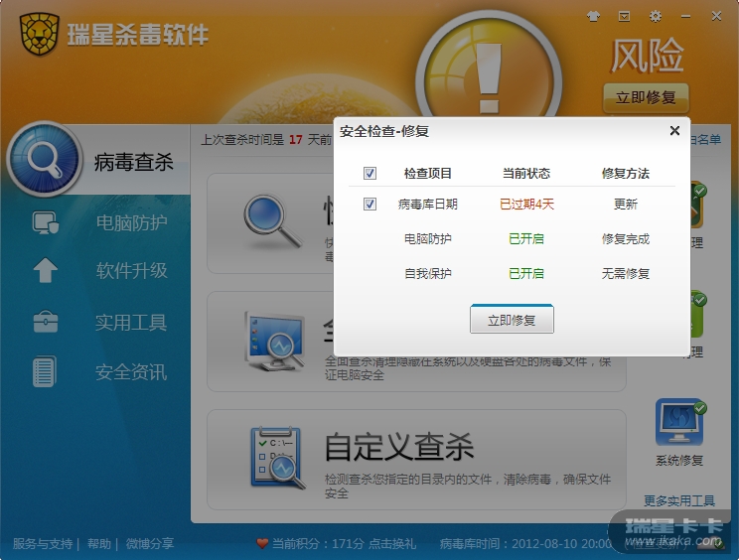Open settings gear icon in title bar
Image resolution: width=739 pixels, height=560 pixels.
click(656, 17)
